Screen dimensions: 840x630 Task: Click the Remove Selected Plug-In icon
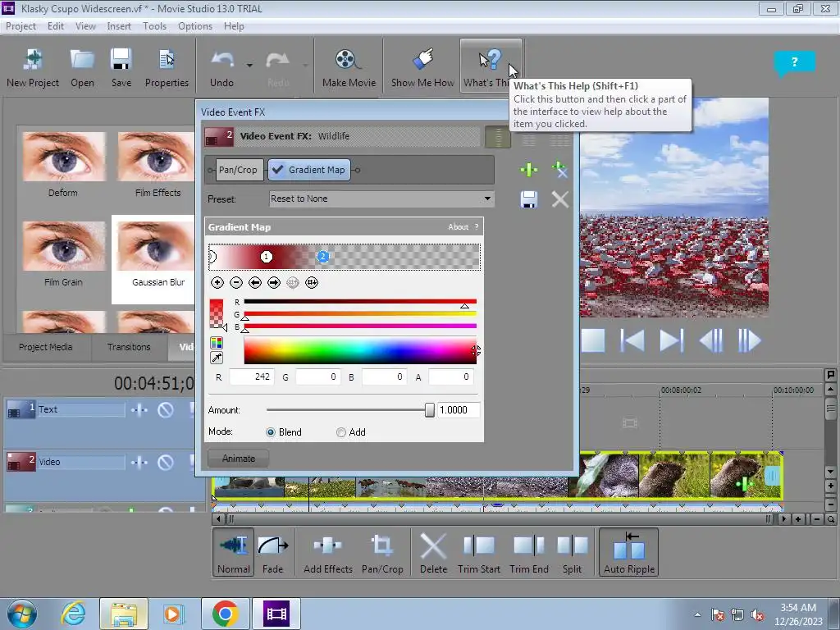(559, 170)
